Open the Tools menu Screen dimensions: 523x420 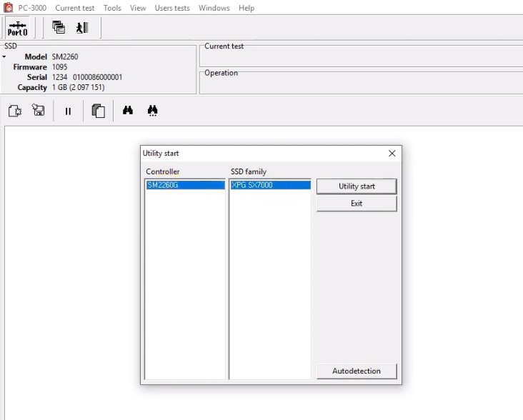tap(112, 8)
